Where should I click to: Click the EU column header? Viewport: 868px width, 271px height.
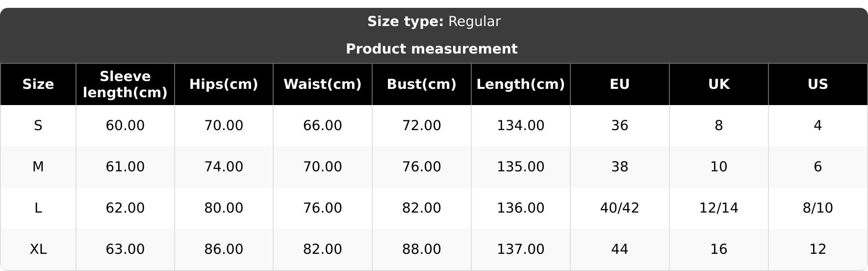point(620,84)
